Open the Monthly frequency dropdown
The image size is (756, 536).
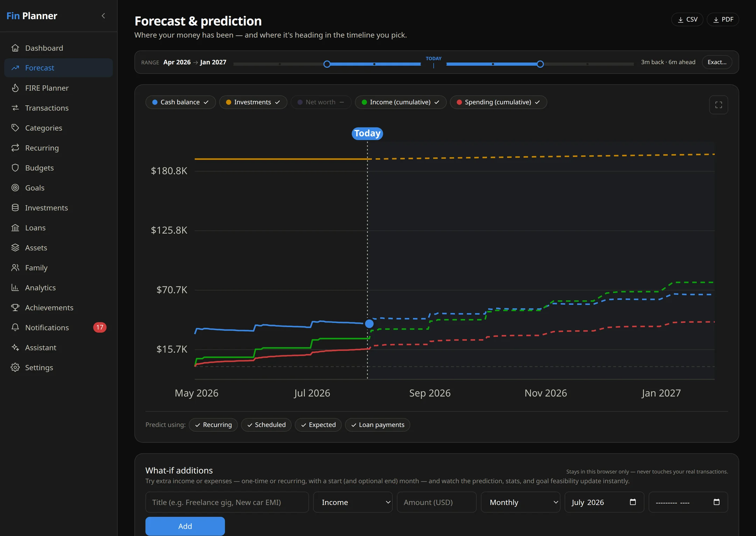pos(520,502)
